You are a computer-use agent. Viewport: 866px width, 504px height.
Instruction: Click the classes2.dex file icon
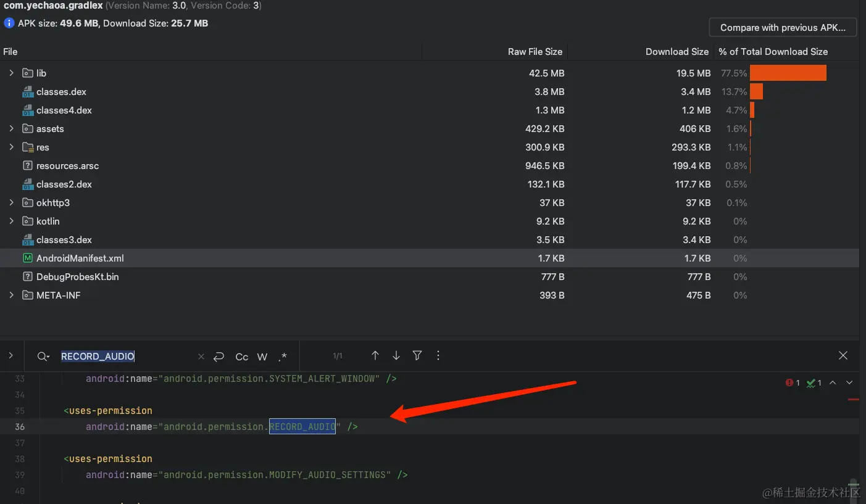27,184
